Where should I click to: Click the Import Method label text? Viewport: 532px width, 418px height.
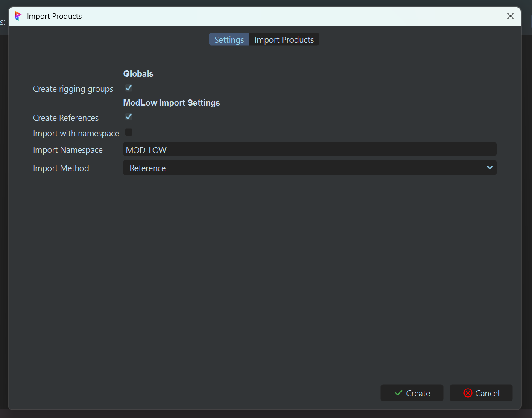(61, 168)
